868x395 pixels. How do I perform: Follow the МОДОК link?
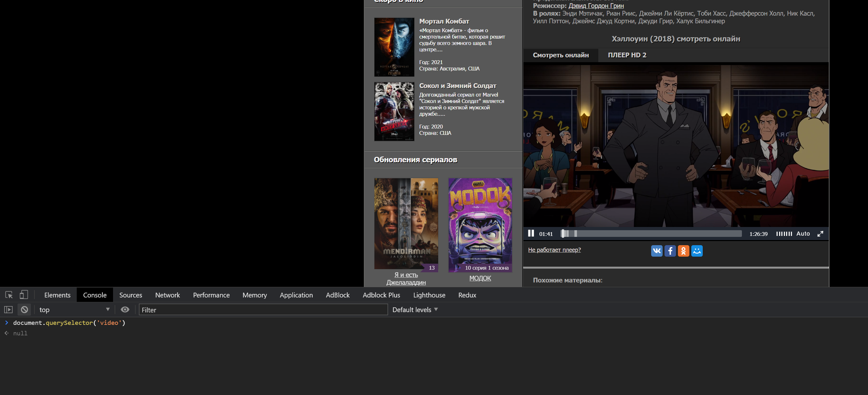pos(480,278)
